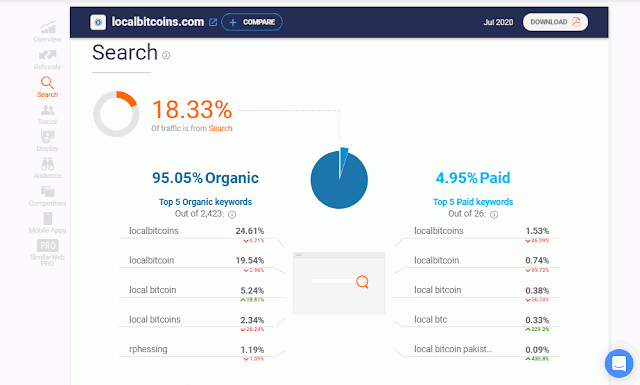Click the localbitcoins.com site favicon

point(98,22)
